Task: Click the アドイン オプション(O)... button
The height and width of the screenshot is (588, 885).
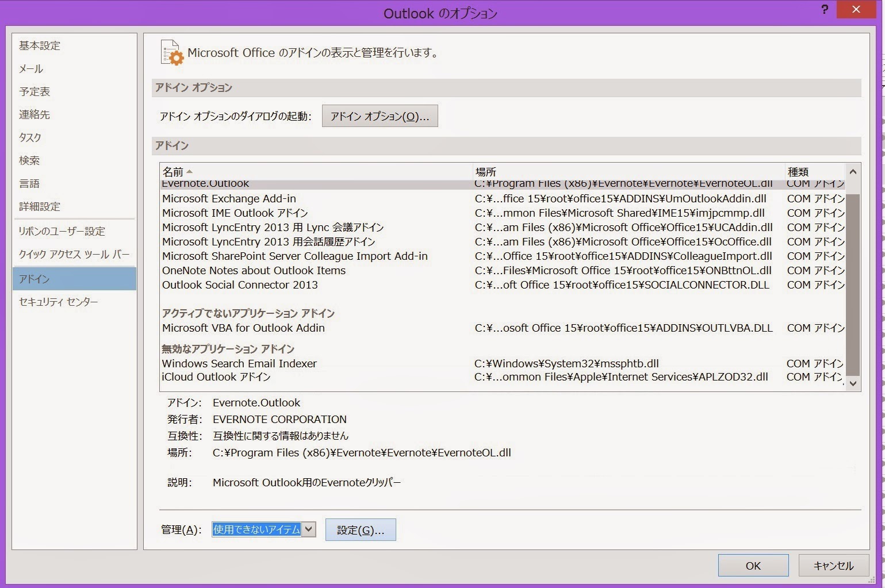Action: (x=380, y=116)
